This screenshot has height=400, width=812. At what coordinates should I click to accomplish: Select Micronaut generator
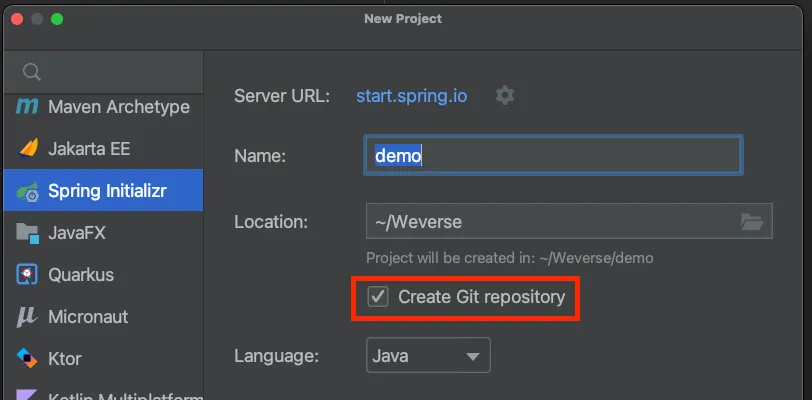click(103, 317)
